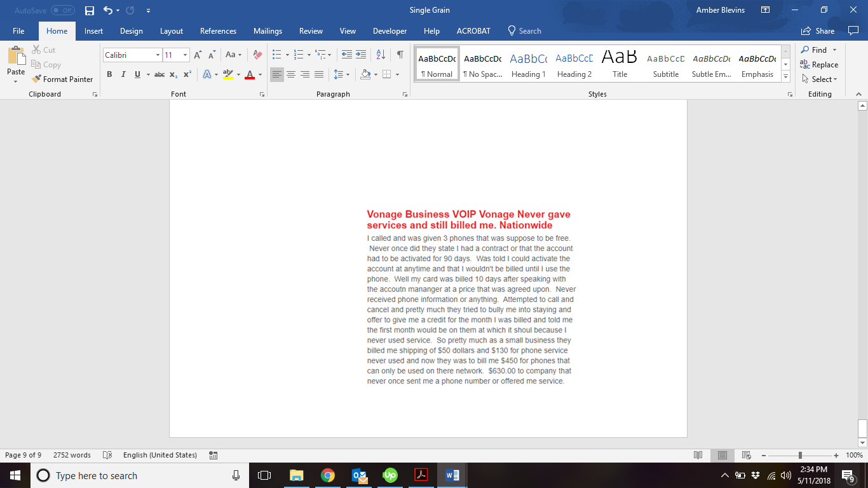
Task: Open Adobe Acrobat from the taskbar
Action: coord(421,475)
